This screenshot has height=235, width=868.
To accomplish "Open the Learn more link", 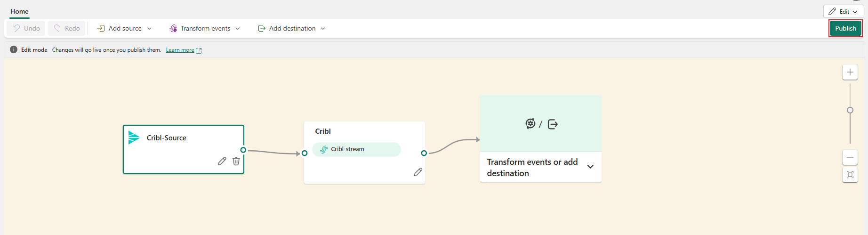I will [x=180, y=50].
